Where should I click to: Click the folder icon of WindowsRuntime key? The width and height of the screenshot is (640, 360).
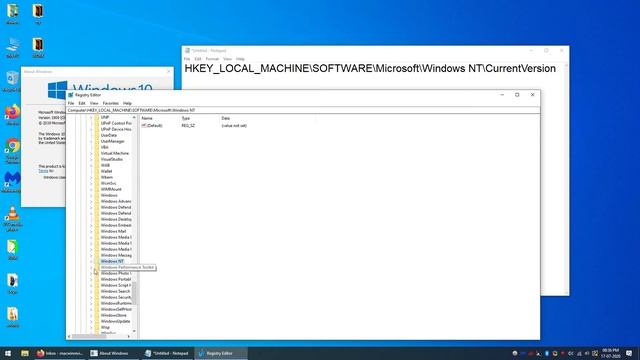(x=97, y=303)
